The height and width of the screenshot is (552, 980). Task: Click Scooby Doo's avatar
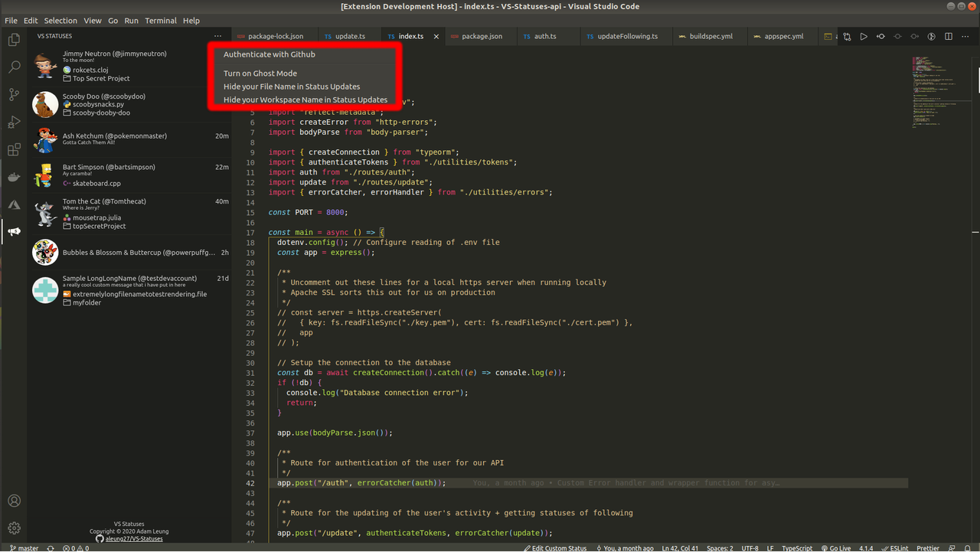coord(45,105)
